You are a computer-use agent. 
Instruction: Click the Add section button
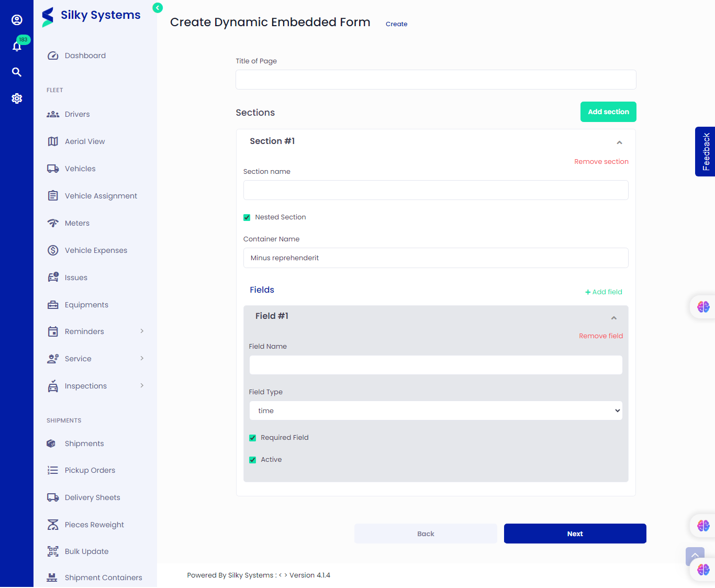[x=608, y=112]
